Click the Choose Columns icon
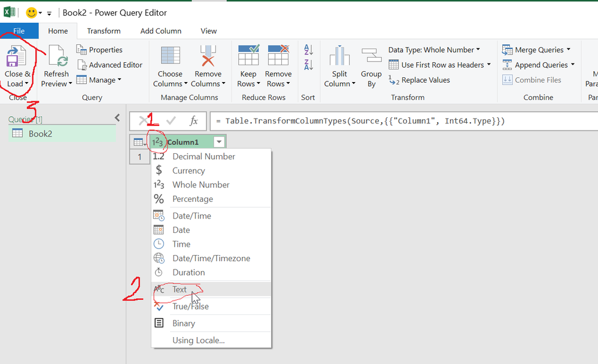 click(x=171, y=56)
